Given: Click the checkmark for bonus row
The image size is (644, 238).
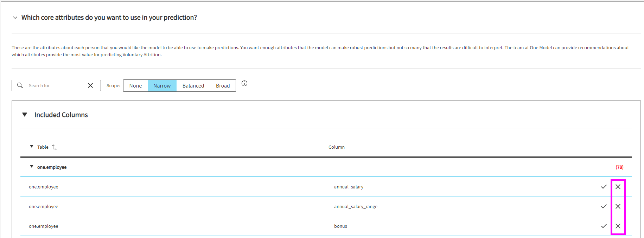Looking at the screenshot, I should [x=604, y=226].
